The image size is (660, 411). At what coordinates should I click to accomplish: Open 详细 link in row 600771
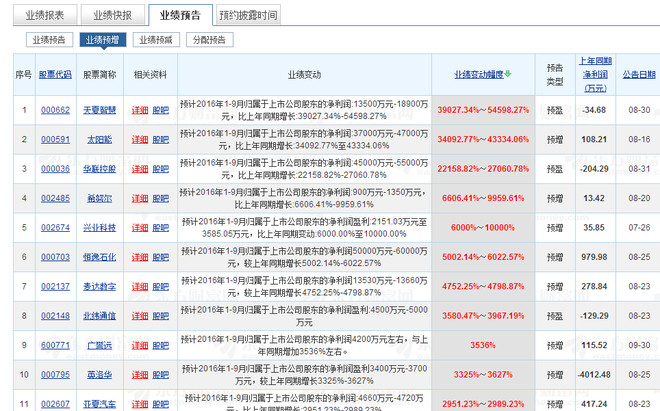click(140, 345)
